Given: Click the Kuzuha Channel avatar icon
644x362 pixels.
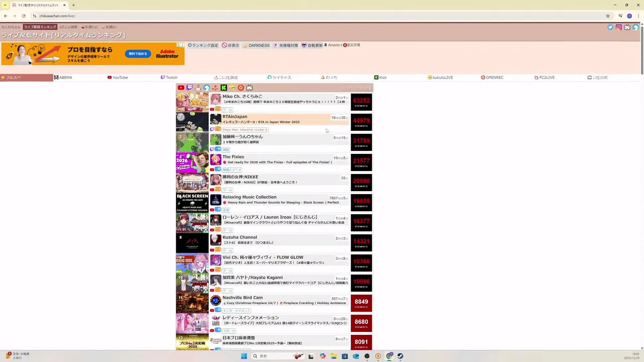Looking at the screenshot, I should [215, 240].
